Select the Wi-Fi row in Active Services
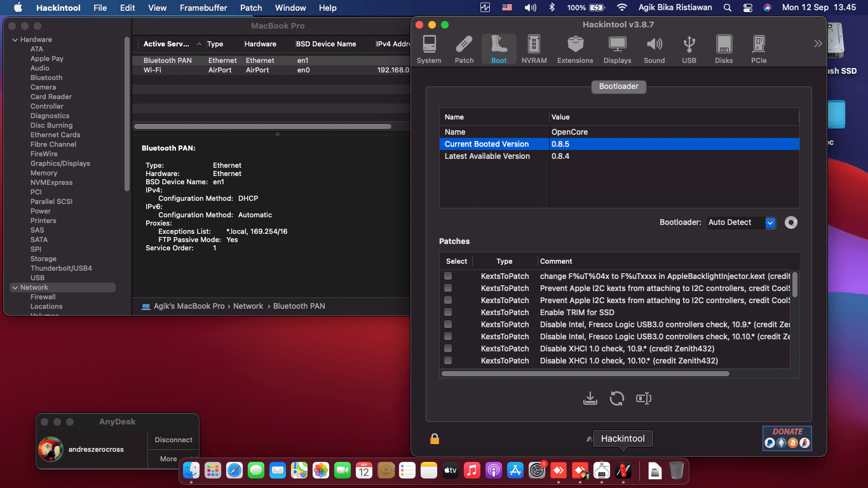Image resolution: width=868 pixels, height=488 pixels. (x=153, y=70)
